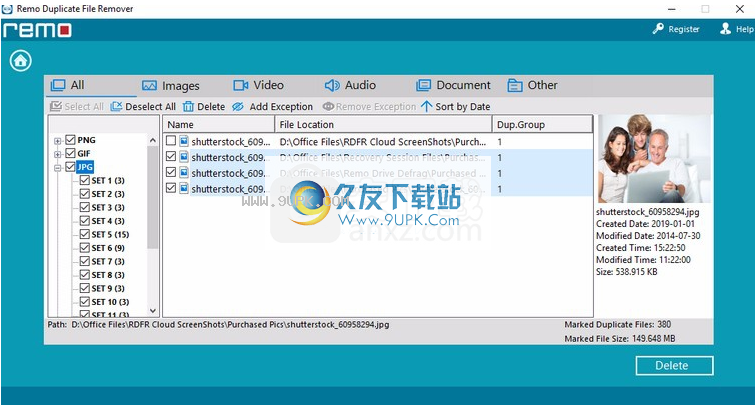Image resolution: width=756 pixels, height=407 pixels.
Task: Click the Images tab picture icon
Action: [149, 86]
